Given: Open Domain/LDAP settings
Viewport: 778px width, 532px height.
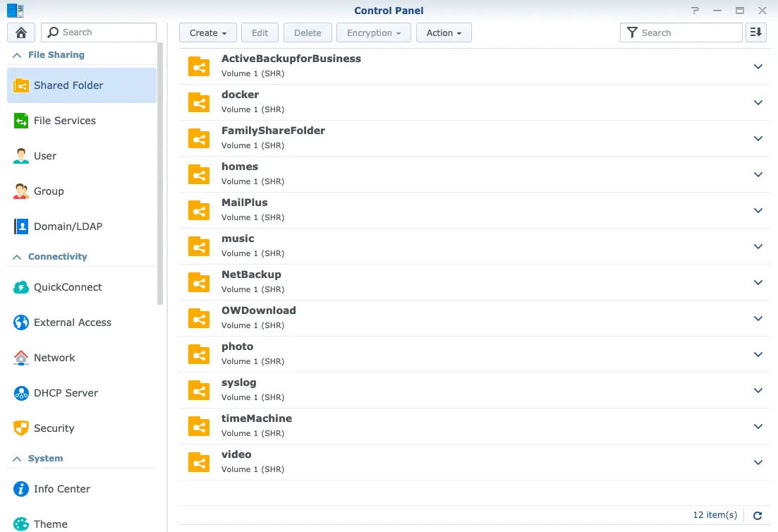Looking at the screenshot, I should [x=81, y=226].
